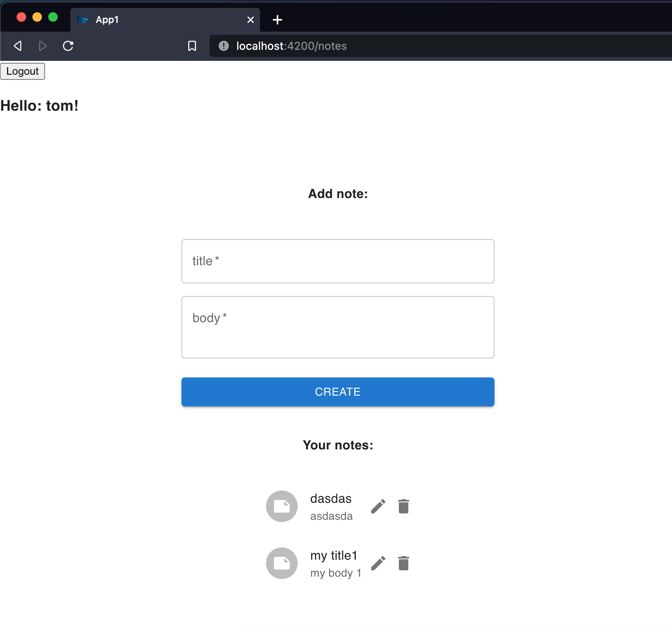Click the Add note: heading
This screenshot has width=672, height=630.
click(x=338, y=194)
